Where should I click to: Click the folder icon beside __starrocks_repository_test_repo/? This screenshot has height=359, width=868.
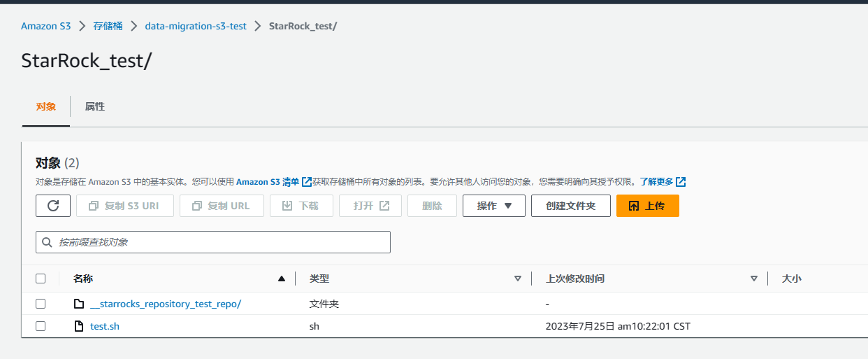[x=79, y=304]
